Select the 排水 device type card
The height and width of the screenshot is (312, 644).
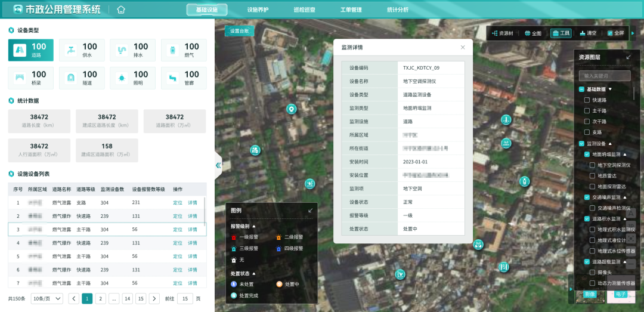tap(132, 50)
